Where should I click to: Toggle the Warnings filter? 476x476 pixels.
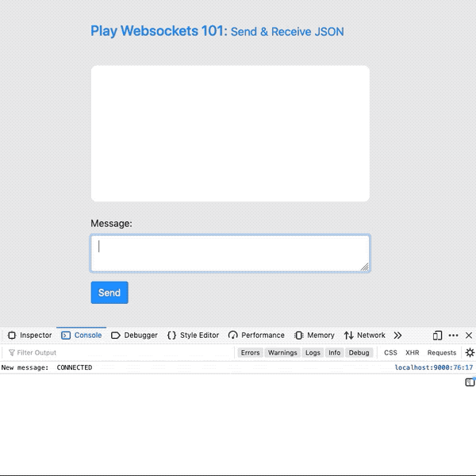point(282,352)
